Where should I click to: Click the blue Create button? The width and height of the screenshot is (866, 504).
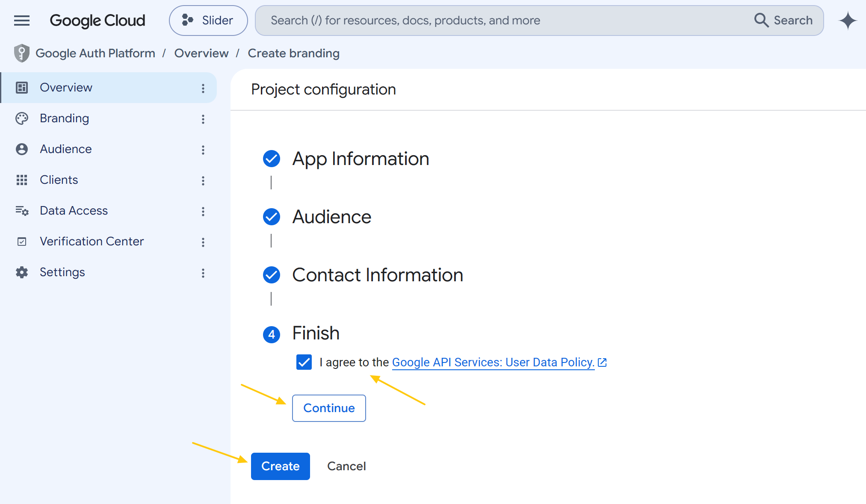pyautogui.click(x=281, y=466)
